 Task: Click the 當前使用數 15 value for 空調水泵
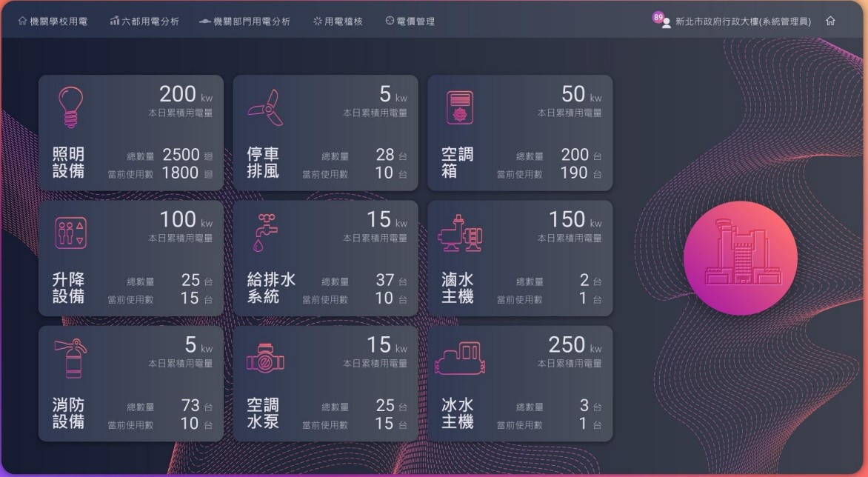(384, 424)
